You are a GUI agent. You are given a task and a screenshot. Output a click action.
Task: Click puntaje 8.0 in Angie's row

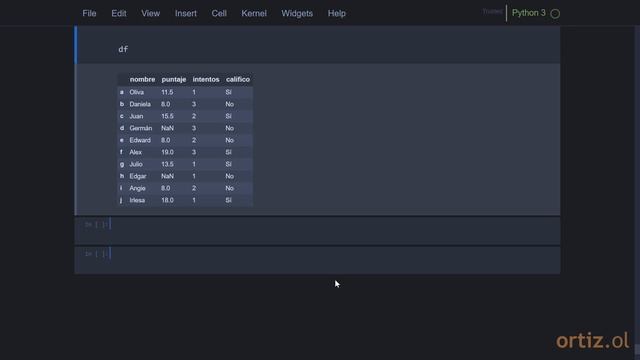click(165, 188)
